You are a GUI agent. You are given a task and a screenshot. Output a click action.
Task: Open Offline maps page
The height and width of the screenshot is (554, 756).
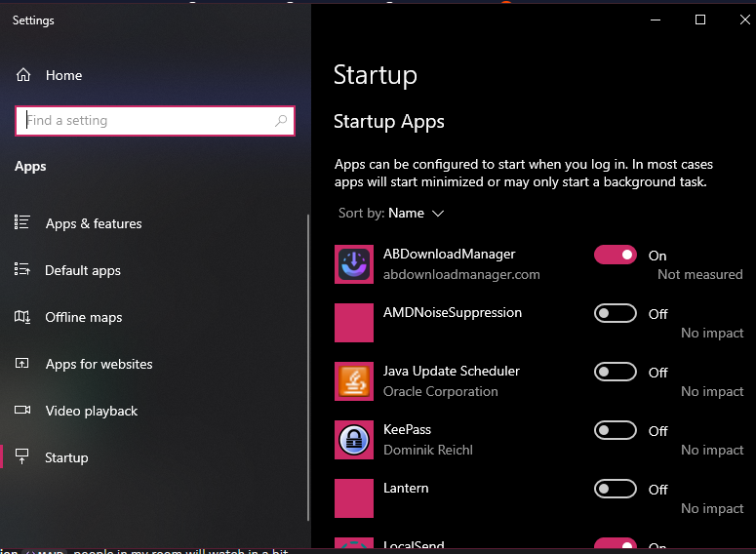84,317
